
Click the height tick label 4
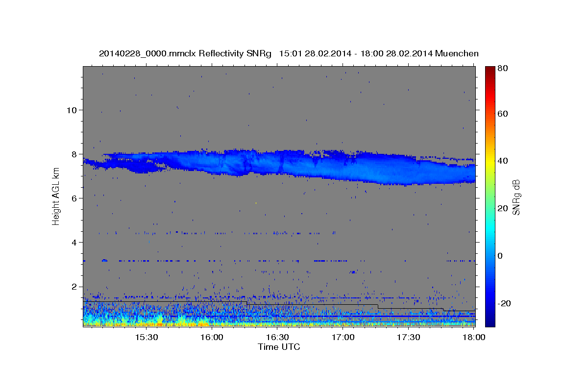(75, 243)
